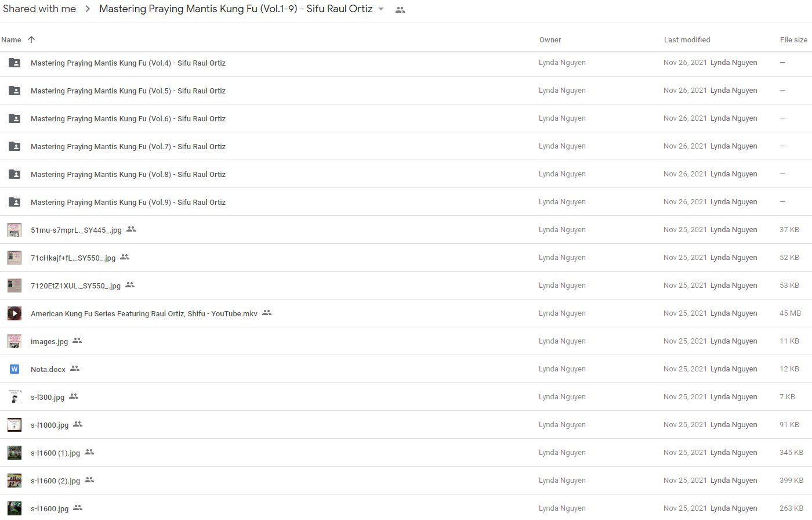Select thumbnail of s-l1000.jpg
The width and height of the screenshot is (812, 520).
click(x=14, y=425)
